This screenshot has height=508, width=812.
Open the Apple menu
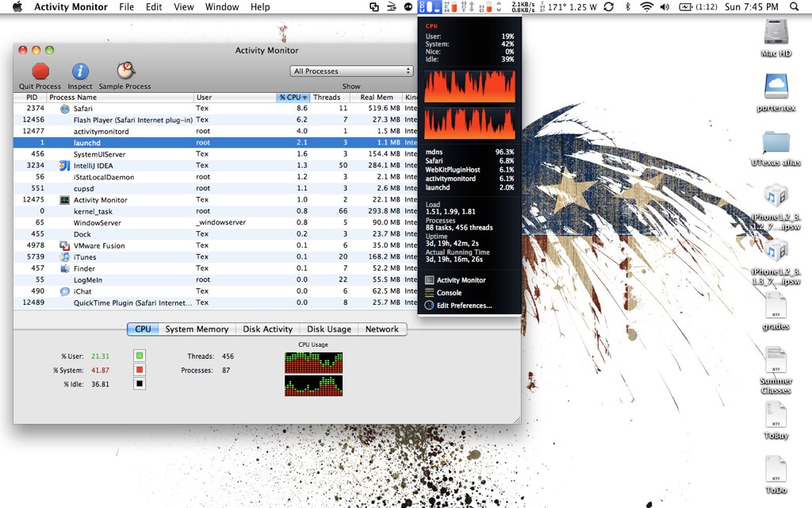pos(17,6)
